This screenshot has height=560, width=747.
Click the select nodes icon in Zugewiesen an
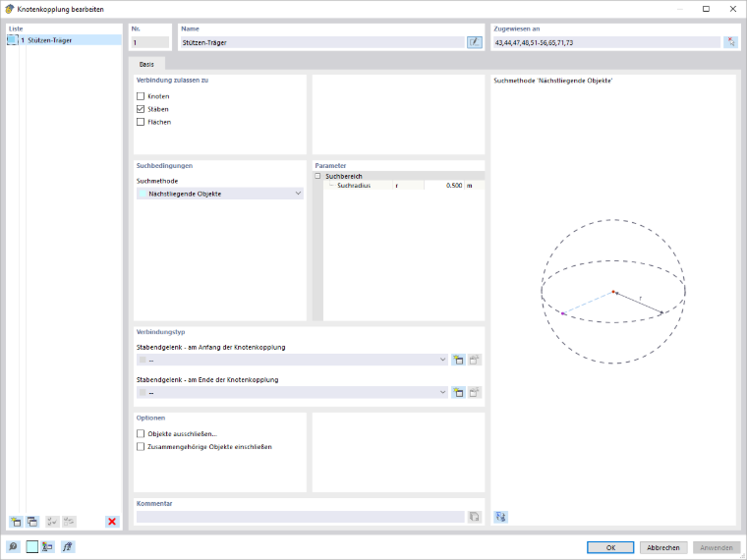pos(731,42)
